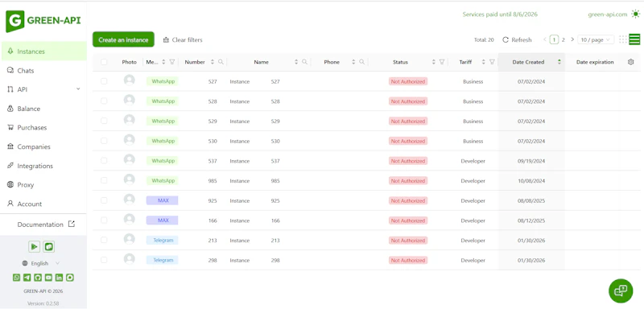
Task: Click avatar photo of instance 527
Action: [130, 80]
